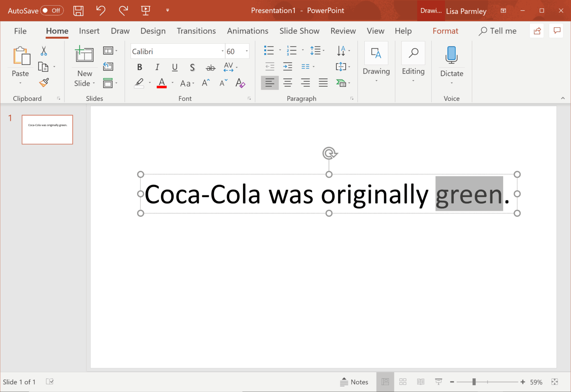Open the Format contextual tab
Viewport: 571px width, 392px height.
coord(445,31)
